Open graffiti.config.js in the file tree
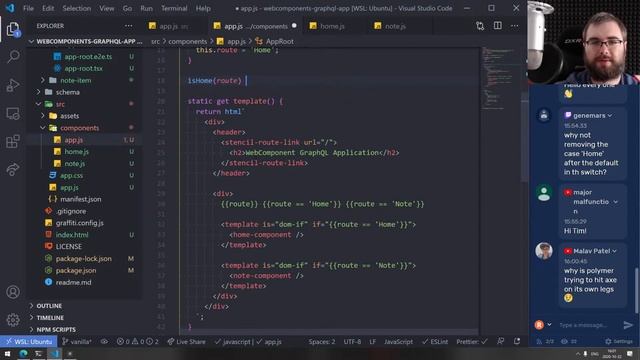Viewport: 640px width, 360px height. coord(80,223)
